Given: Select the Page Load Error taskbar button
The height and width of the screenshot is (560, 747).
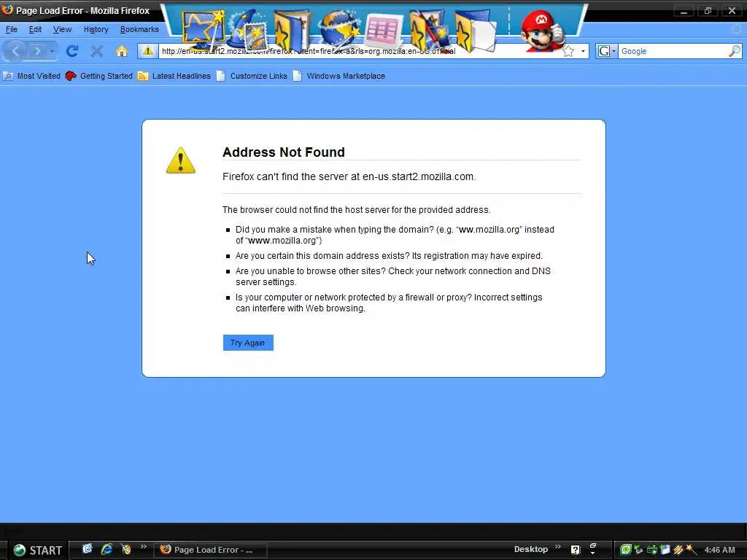Looking at the screenshot, I should click(210, 550).
